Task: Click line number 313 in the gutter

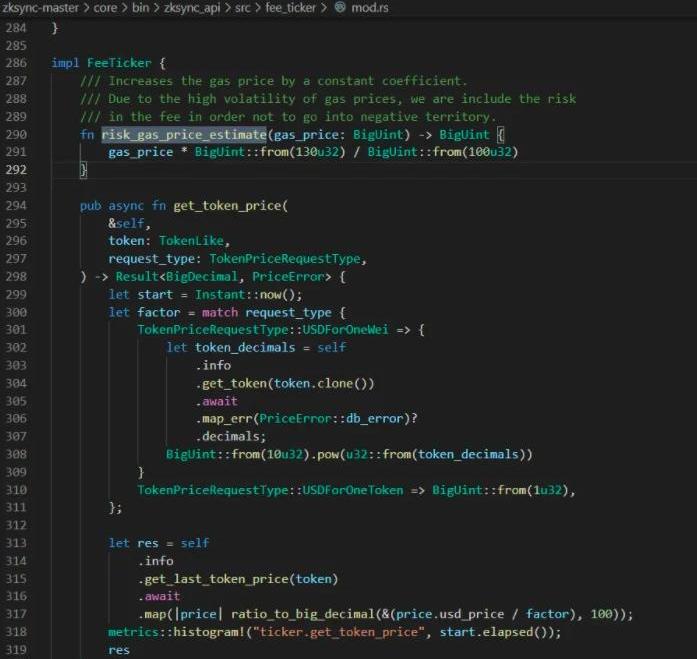Action: (16, 543)
